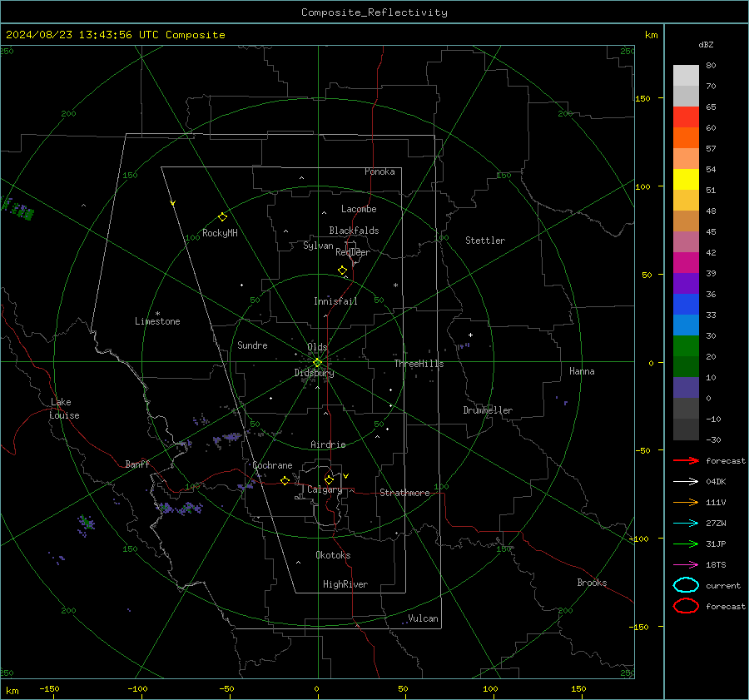The height and width of the screenshot is (700, 749).
Task: Click the white plus marker northeast of ThreeHills
Action: (x=470, y=335)
